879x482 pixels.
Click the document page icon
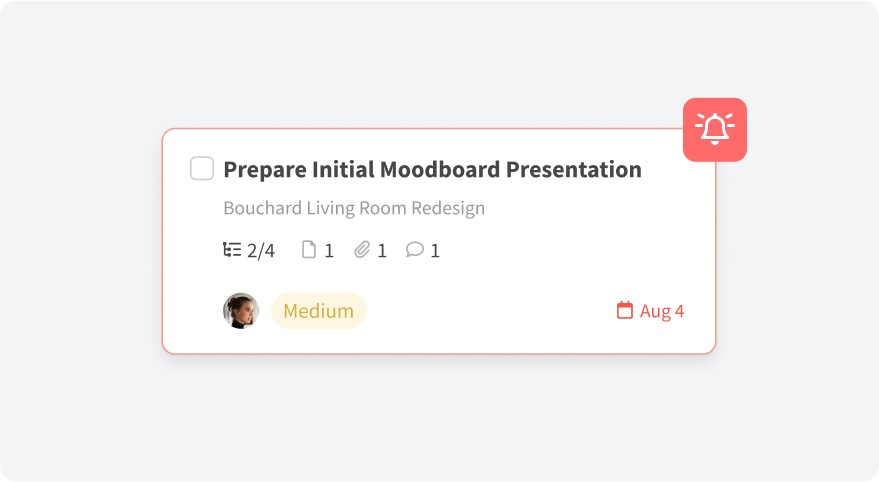pos(309,250)
